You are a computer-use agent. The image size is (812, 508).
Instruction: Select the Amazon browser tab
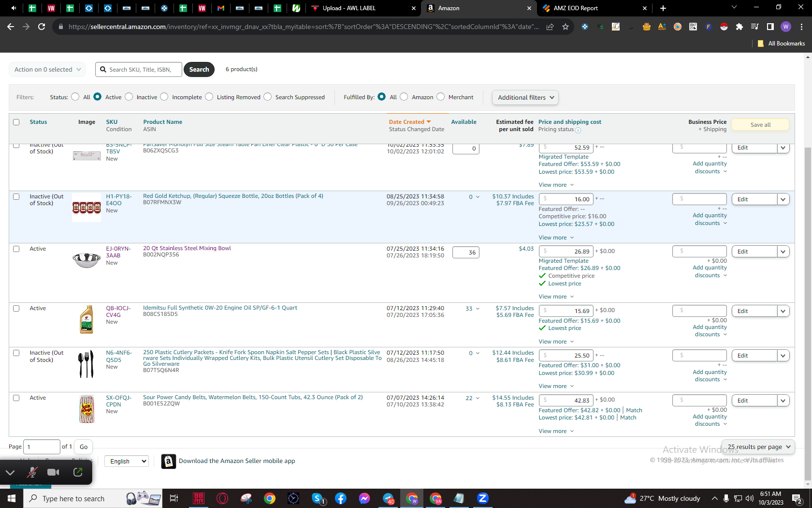tap(478, 8)
